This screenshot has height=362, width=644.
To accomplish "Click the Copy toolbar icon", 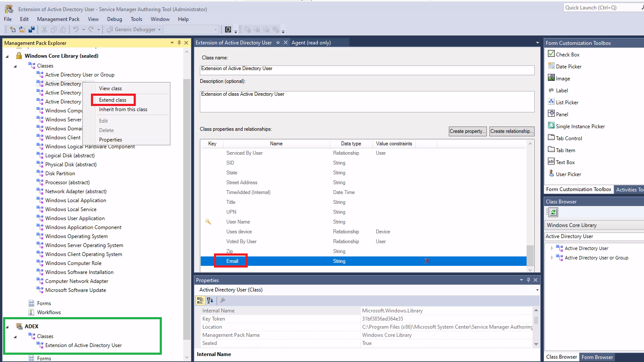I will 54,29.
